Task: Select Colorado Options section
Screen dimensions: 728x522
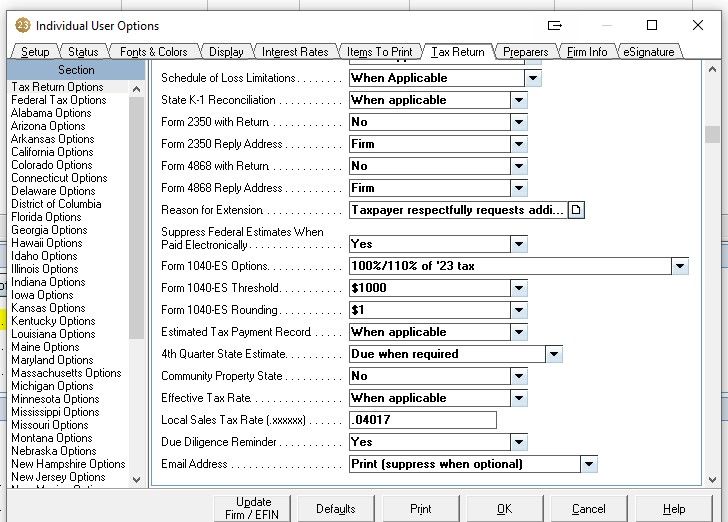Action: coord(52,165)
